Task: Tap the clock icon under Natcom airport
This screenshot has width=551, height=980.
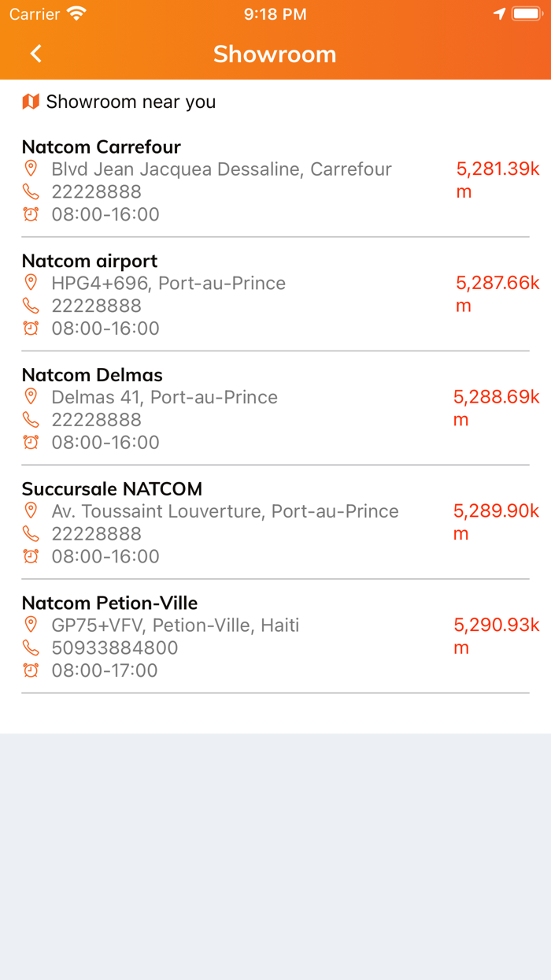Action: coord(31,328)
